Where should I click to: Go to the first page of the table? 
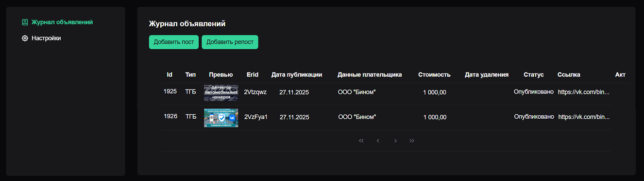click(x=361, y=141)
